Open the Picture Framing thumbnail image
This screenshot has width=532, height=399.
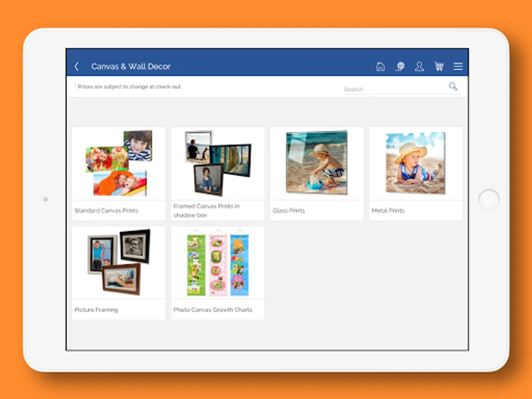point(119,262)
